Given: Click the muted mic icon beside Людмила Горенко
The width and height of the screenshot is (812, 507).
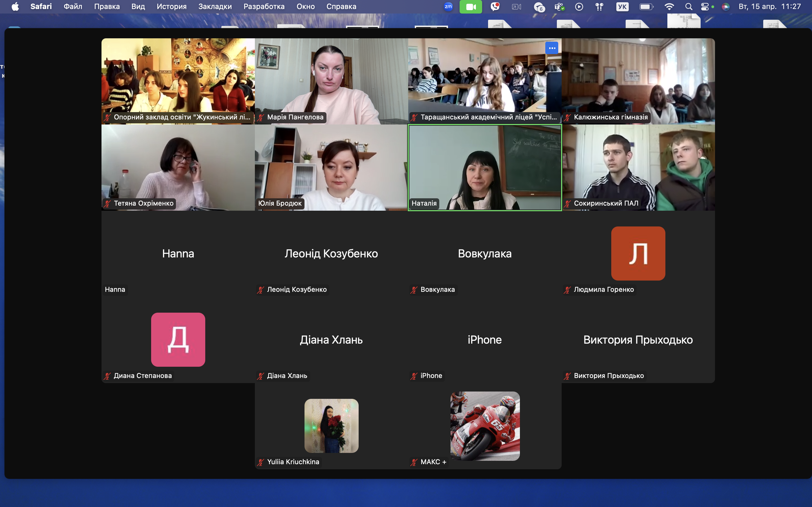Looking at the screenshot, I should point(567,290).
